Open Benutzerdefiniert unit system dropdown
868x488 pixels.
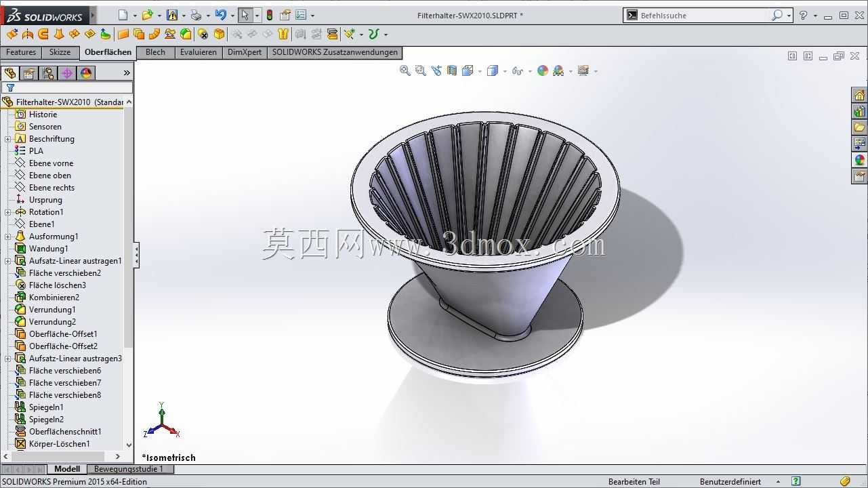pyautogui.click(x=779, y=481)
